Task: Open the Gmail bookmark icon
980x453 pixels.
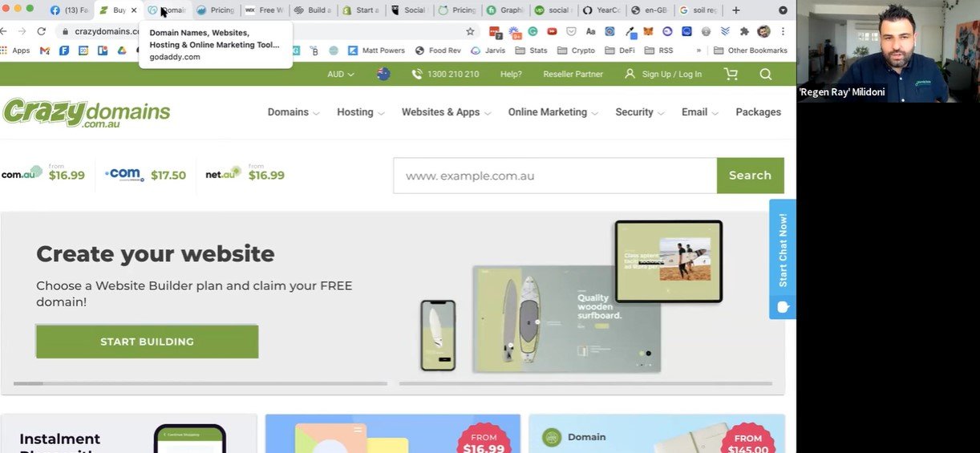Action: (45, 51)
